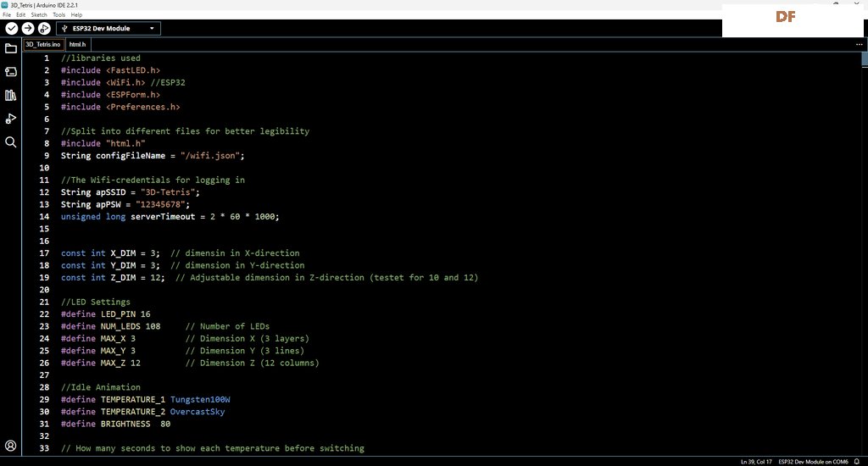Viewport: 868px width, 466px height.
Task: Click the Ln 39, Col 17 cursor position
Action: point(757,462)
